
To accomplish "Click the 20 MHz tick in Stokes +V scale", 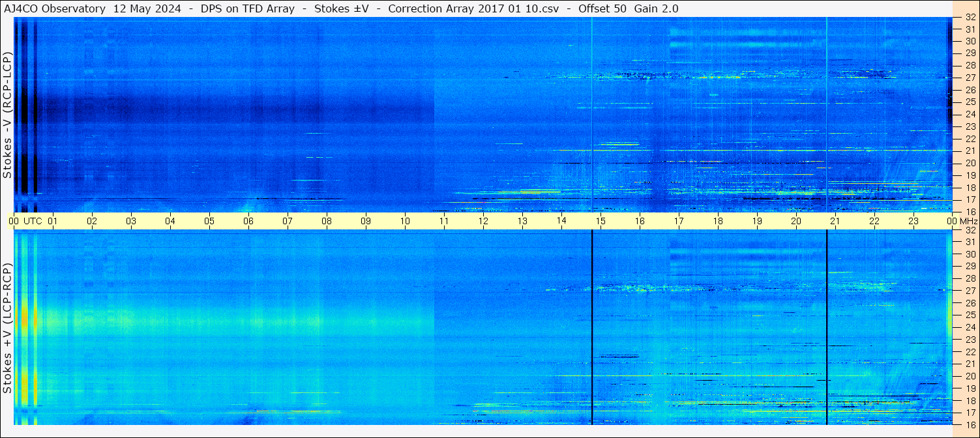I will 970,376.
